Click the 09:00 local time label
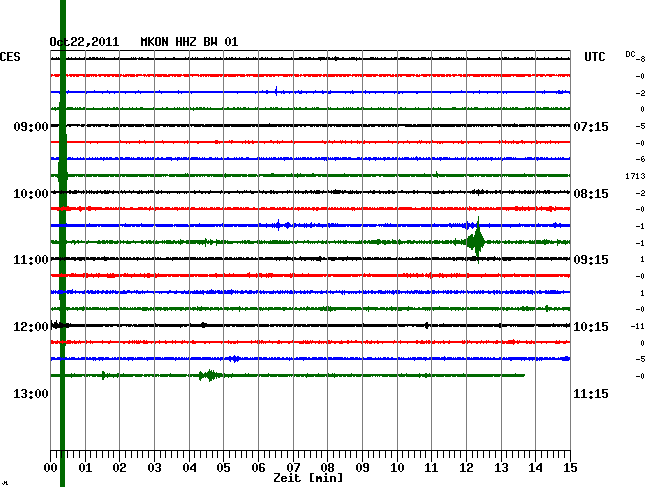650x494 pixels. click(x=31, y=126)
